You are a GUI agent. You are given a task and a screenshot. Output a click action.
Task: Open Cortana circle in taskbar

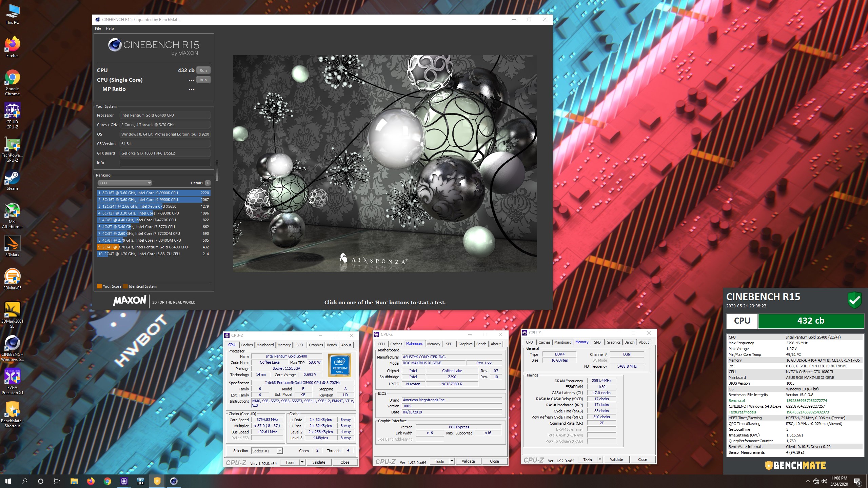(x=41, y=481)
